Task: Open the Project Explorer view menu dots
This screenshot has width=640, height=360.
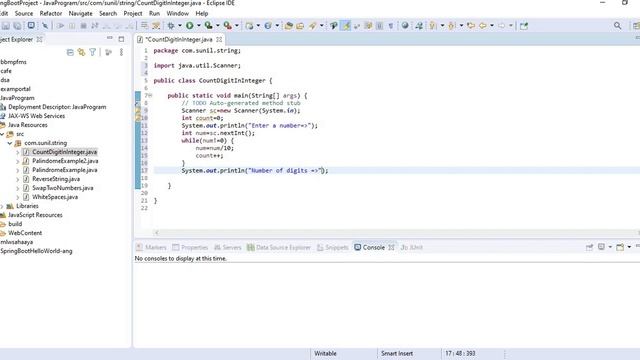Action: [x=121, y=52]
